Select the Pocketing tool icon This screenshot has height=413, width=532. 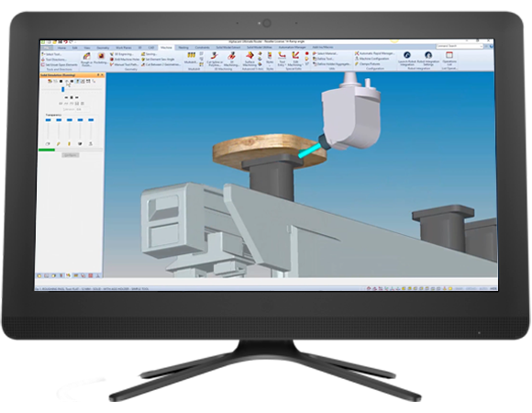click(x=101, y=59)
